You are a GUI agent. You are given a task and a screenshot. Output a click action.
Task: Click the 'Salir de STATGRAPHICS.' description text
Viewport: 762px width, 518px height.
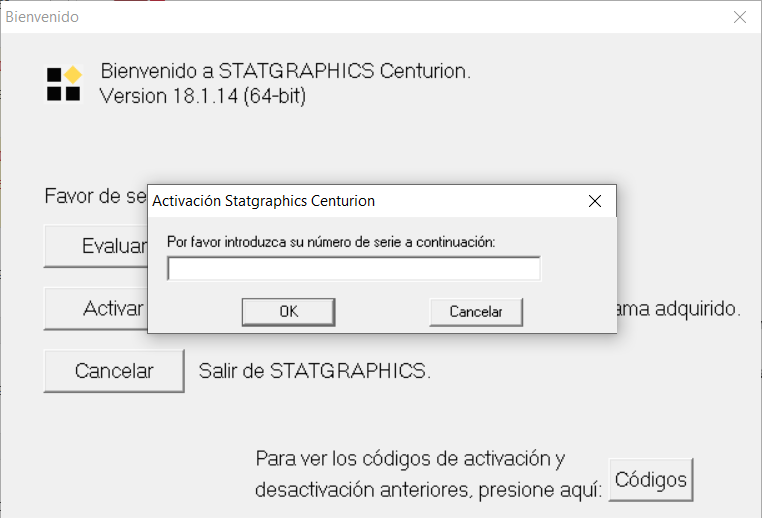coord(314,371)
